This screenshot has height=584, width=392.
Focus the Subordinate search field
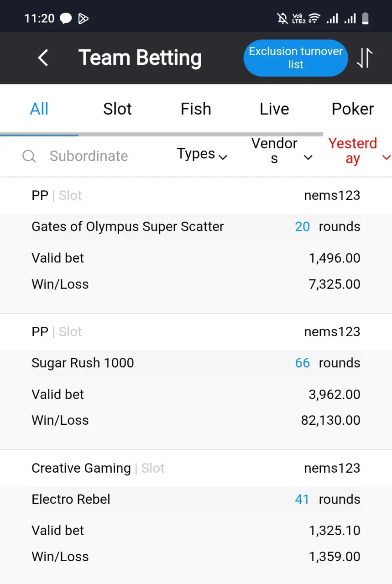89,156
